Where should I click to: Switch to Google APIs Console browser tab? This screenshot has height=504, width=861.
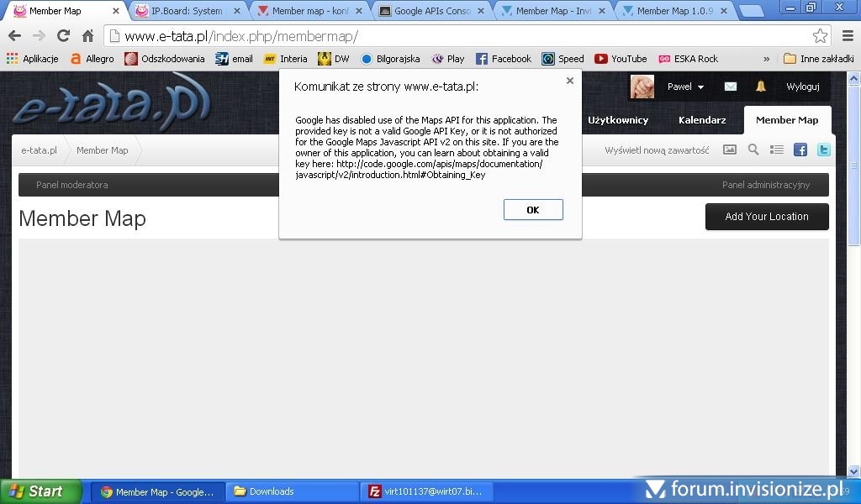tap(432, 11)
